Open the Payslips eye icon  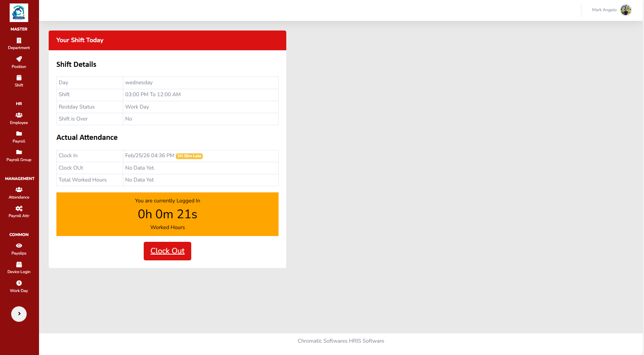point(19,246)
